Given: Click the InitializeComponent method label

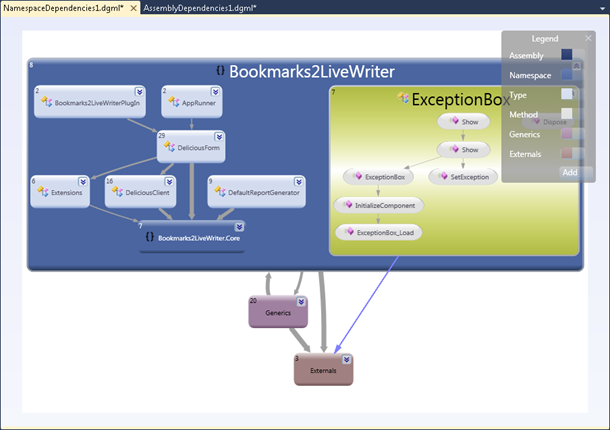Looking at the screenshot, I should (385, 205).
